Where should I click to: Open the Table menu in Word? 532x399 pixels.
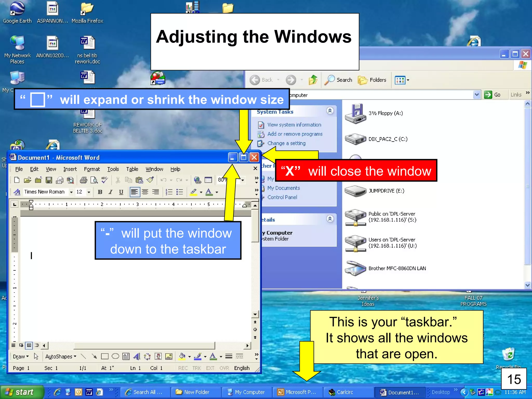[132, 169]
